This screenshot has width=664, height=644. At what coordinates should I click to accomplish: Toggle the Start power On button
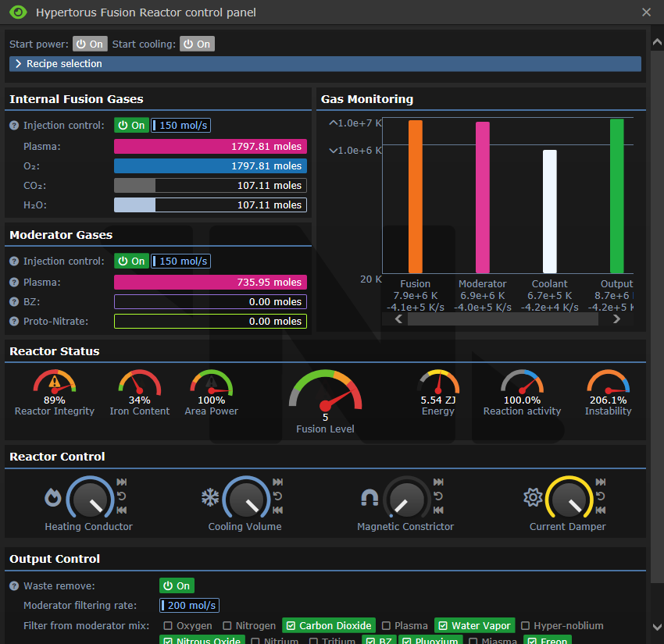pyautogui.click(x=90, y=44)
